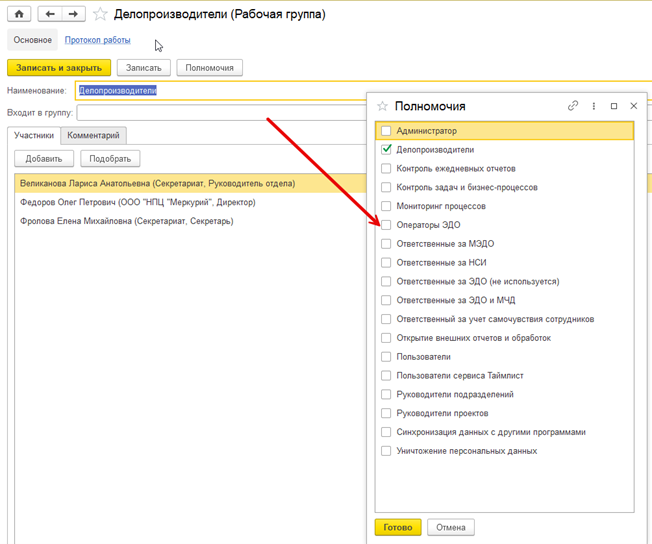Click the Home icon button
The width and height of the screenshot is (652, 544).
click(20, 14)
